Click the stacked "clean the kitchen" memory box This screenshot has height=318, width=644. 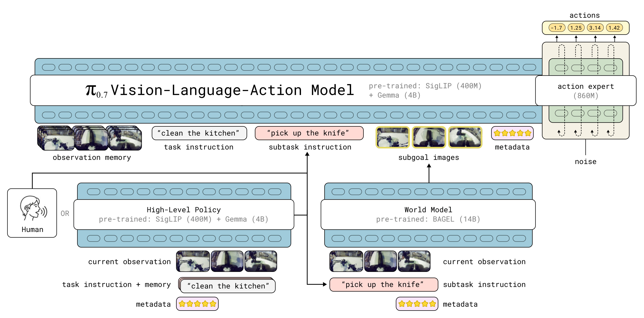point(228,286)
